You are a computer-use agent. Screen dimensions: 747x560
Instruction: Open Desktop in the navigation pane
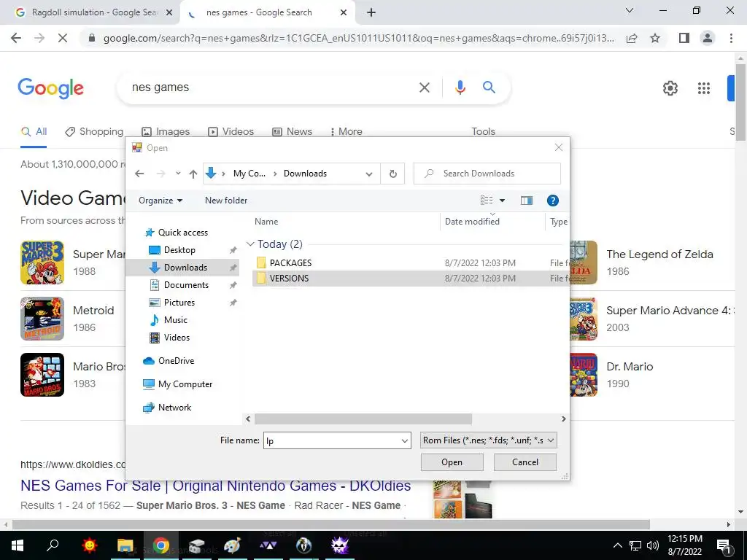pos(179,250)
